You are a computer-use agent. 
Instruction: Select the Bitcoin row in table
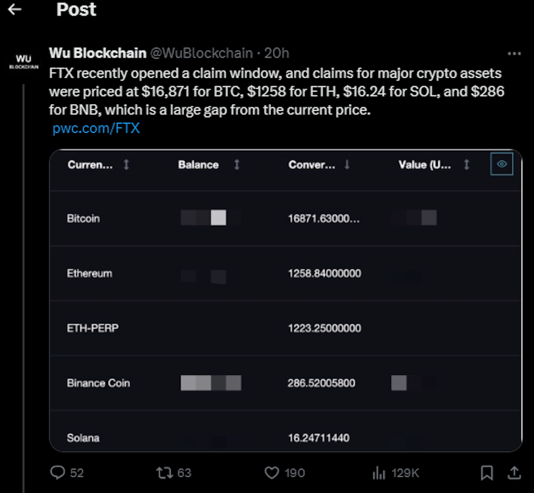point(285,218)
